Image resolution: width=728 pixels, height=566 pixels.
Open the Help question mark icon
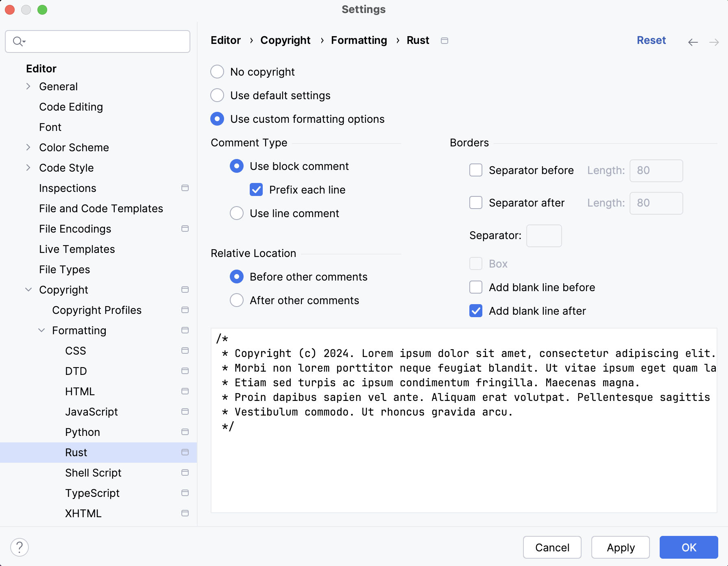[20, 547]
